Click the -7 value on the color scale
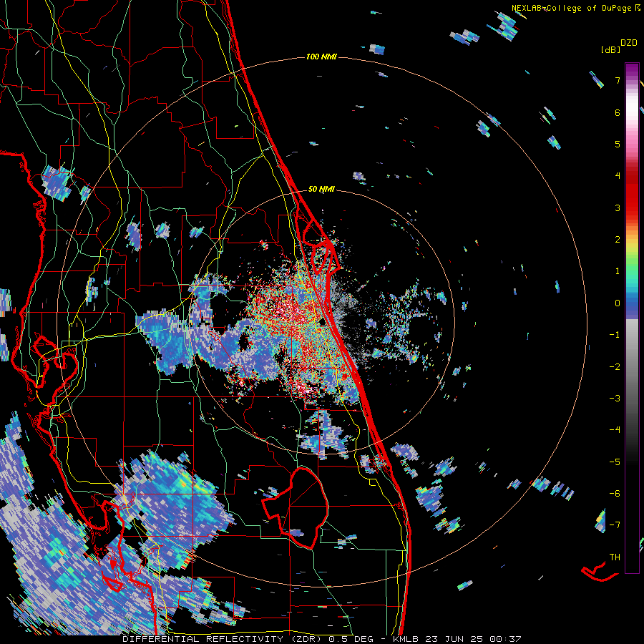The width and height of the screenshot is (644, 644). [615, 525]
